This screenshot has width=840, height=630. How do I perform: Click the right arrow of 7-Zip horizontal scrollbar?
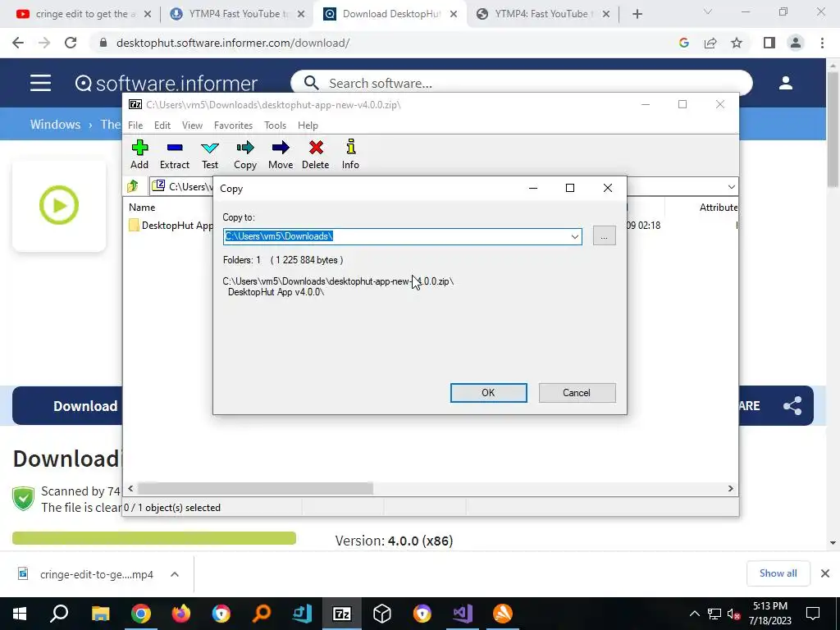[x=731, y=489]
